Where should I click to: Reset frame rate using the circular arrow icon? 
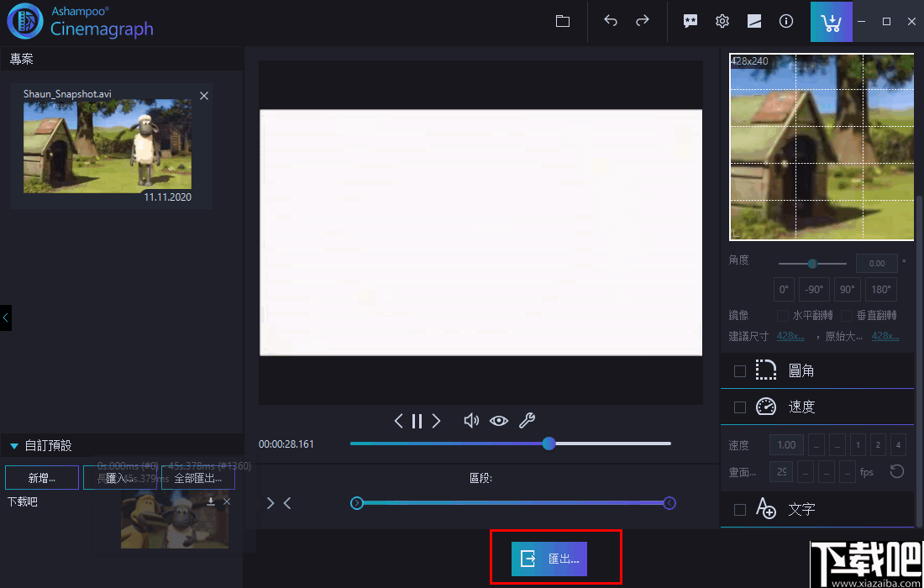[895, 471]
